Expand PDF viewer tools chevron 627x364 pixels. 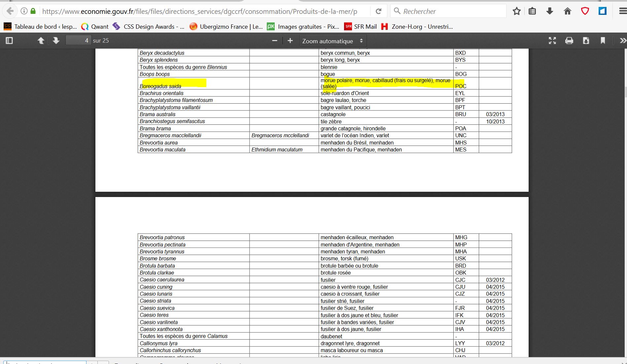(x=622, y=41)
